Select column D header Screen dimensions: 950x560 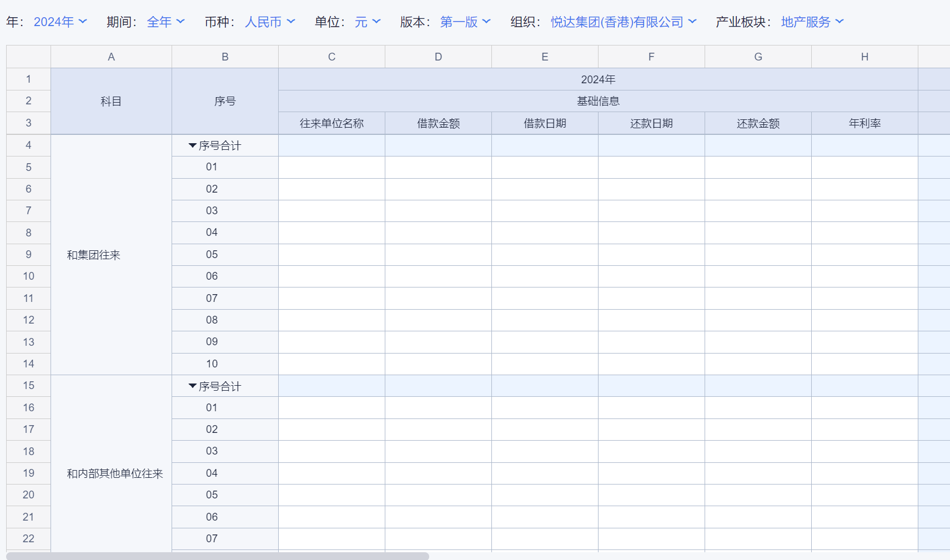click(438, 57)
